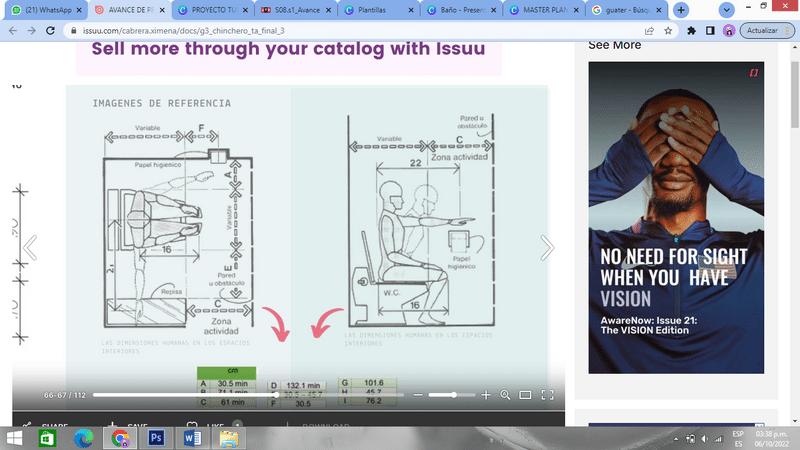Open the Chrome profile avatar

(x=729, y=31)
